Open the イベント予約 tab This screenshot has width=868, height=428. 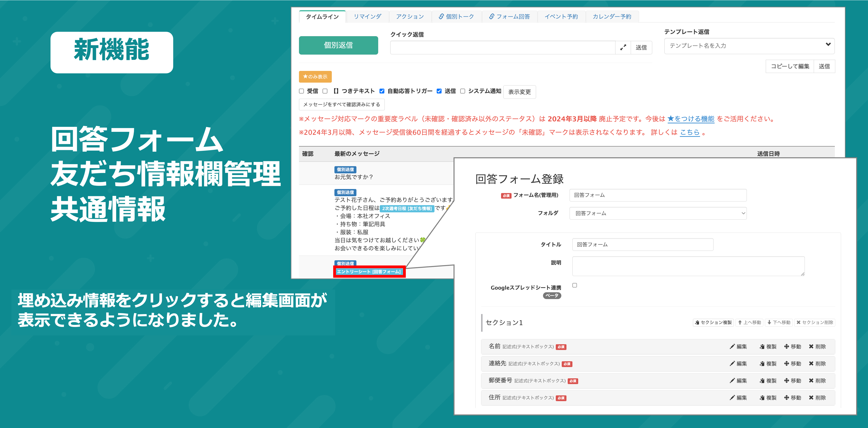click(x=561, y=17)
